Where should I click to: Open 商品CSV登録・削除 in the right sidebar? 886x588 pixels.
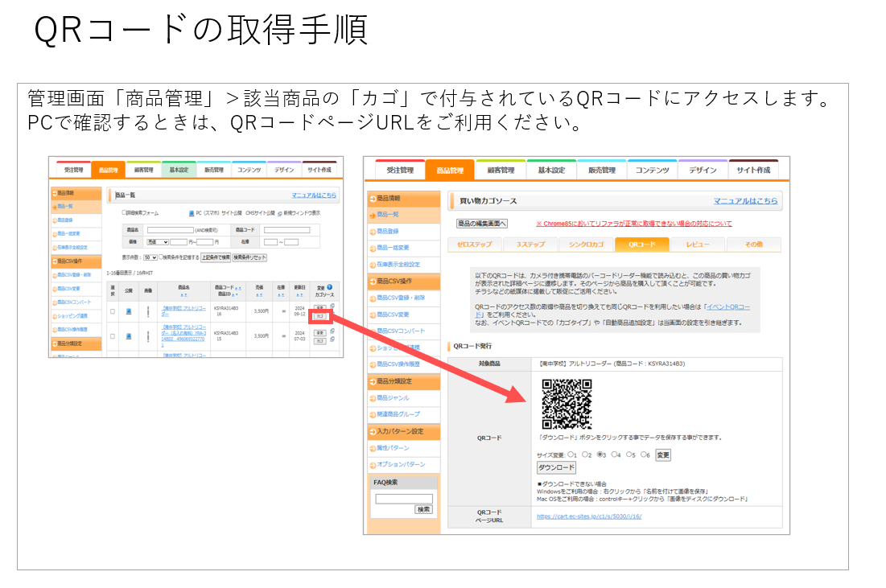tap(401, 298)
